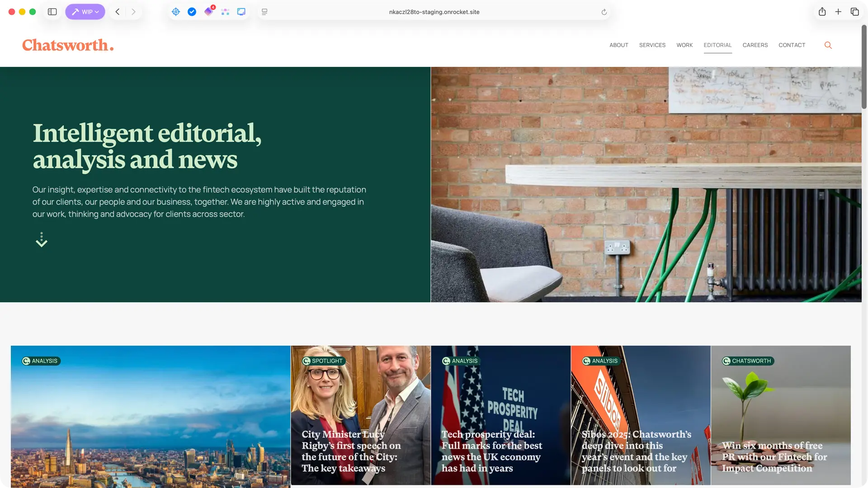Open the ABOUT menu item
Image resolution: width=868 pixels, height=488 pixels.
[x=618, y=45]
